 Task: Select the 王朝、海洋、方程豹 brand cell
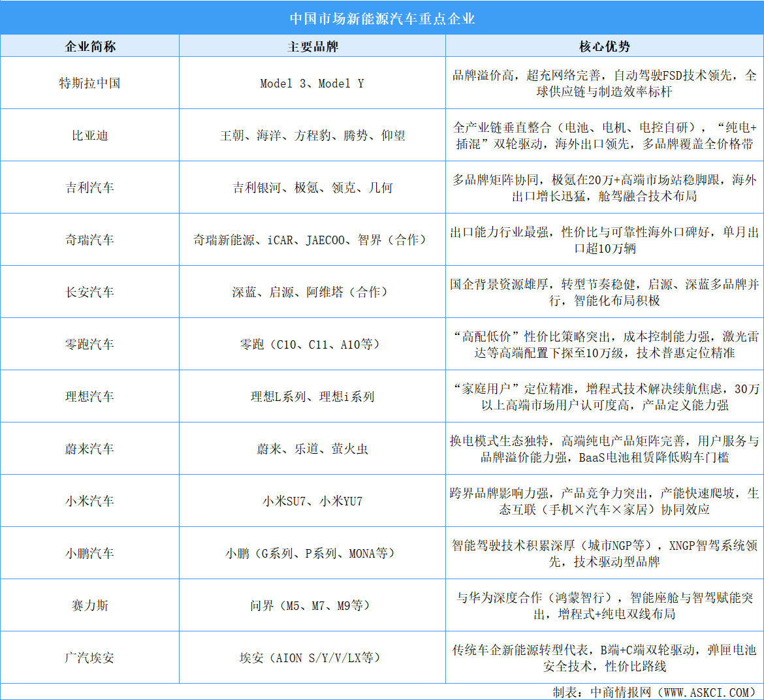point(312,135)
